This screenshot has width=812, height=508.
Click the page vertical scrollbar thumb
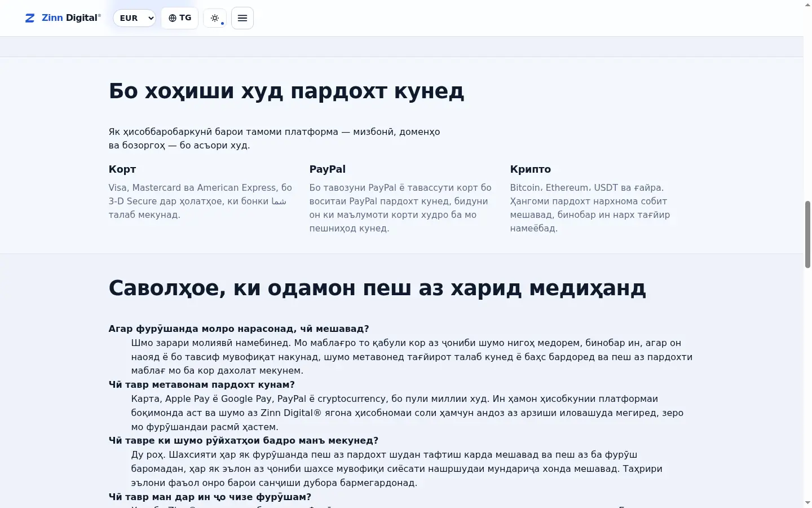[x=807, y=234]
